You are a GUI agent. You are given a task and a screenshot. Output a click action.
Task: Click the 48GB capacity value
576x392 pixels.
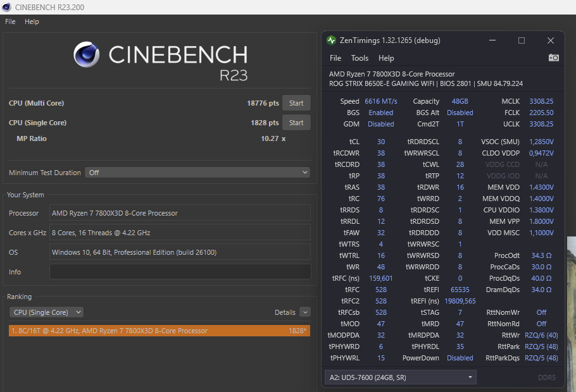pos(460,101)
